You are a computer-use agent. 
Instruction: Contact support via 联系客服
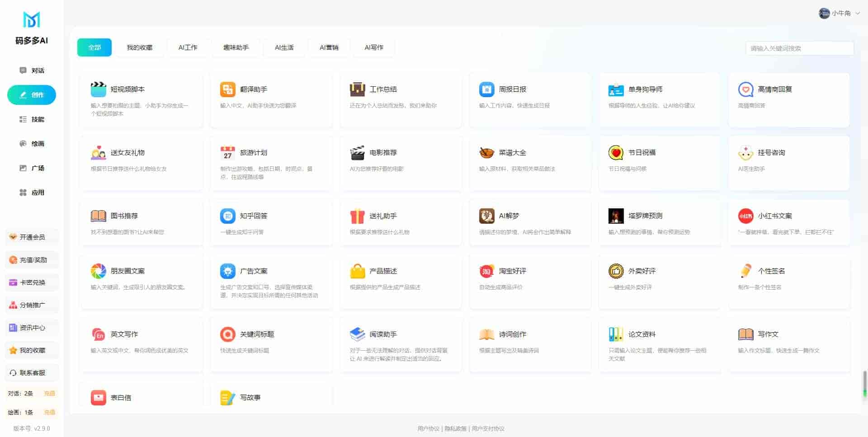(x=32, y=373)
